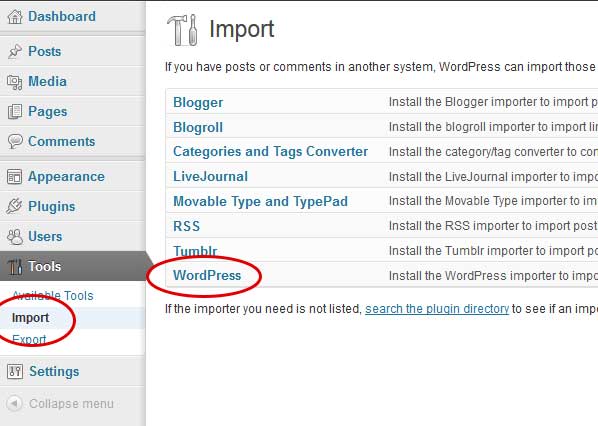Open the WordPress importer link
The width and height of the screenshot is (598, 426).
(x=207, y=275)
